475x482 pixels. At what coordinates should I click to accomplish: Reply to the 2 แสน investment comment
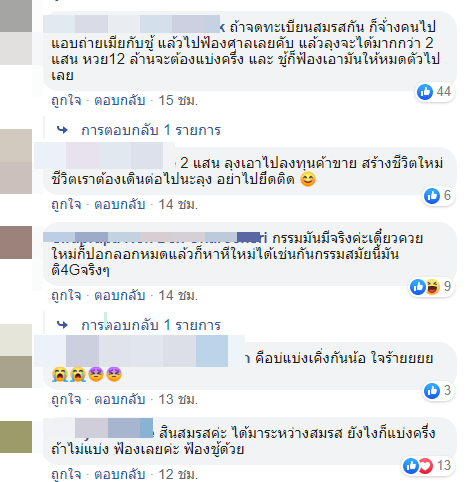coord(120,204)
